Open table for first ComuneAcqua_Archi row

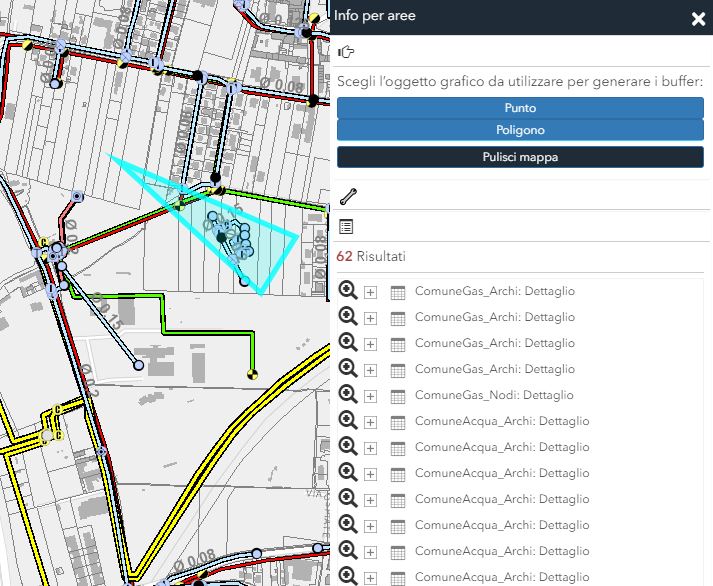pyautogui.click(x=398, y=422)
